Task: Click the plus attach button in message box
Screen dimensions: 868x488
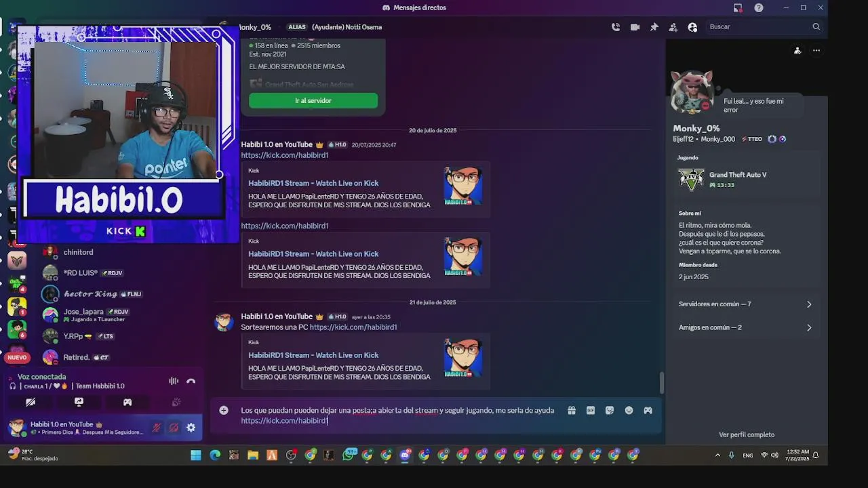Action: click(x=224, y=410)
